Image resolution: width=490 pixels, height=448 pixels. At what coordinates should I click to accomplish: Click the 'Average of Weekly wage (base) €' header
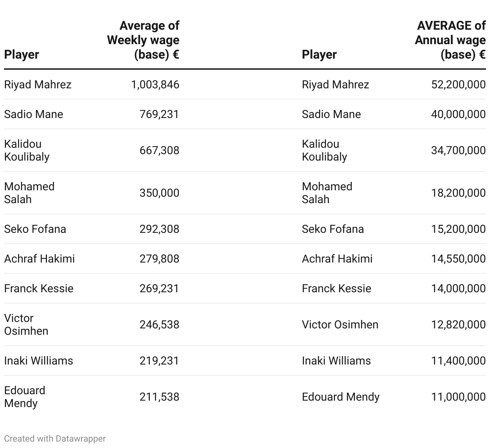143,40
